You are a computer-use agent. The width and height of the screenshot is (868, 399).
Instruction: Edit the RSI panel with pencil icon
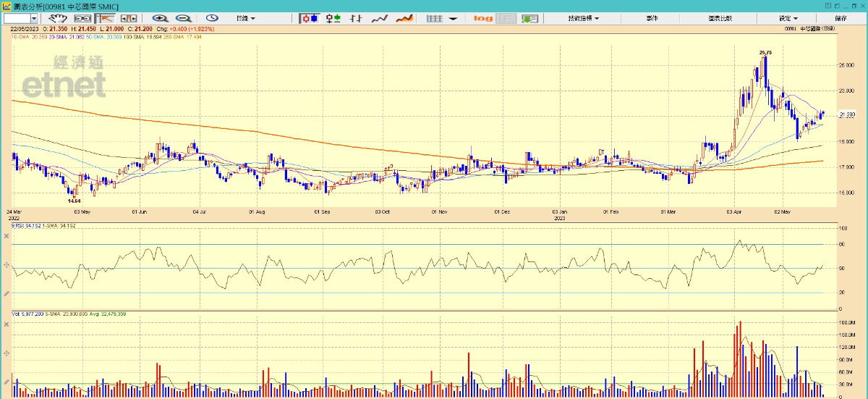(x=7, y=293)
